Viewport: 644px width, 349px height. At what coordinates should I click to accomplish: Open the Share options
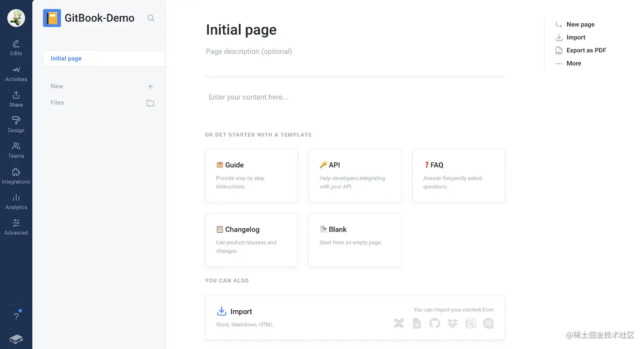[x=16, y=99]
